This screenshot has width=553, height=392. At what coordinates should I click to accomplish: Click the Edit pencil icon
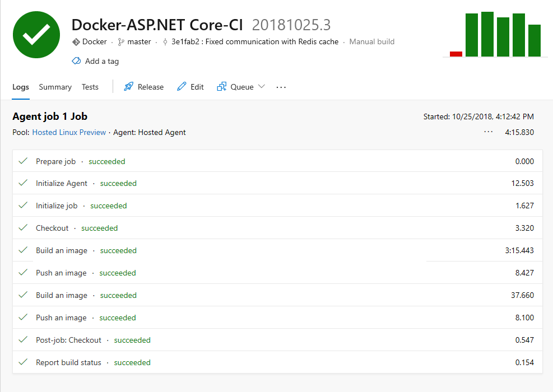(x=182, y=87)
